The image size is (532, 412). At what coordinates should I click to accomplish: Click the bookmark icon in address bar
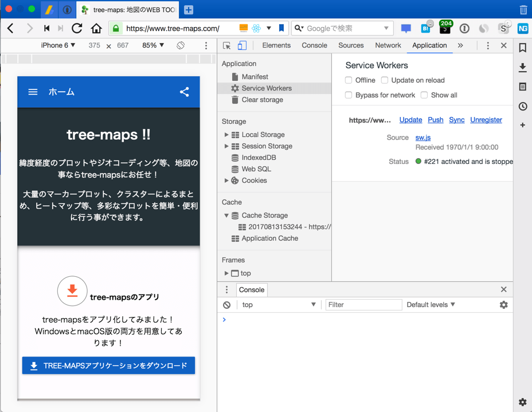281,28
